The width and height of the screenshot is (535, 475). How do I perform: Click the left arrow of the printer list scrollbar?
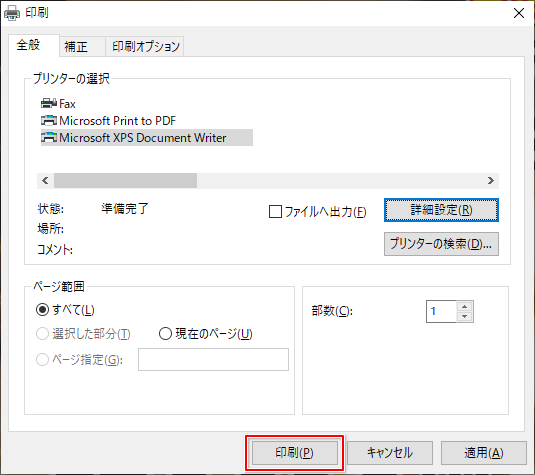(x=45, y=181)
